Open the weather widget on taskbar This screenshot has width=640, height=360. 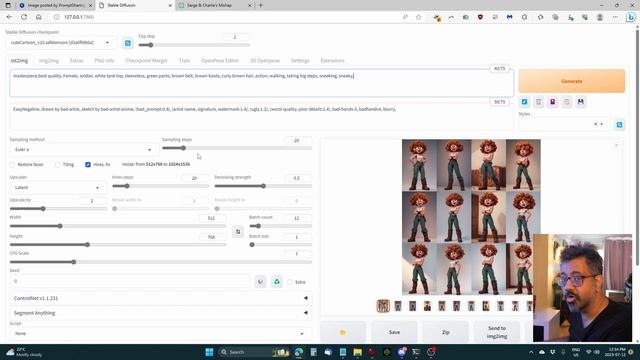[24, 352]
